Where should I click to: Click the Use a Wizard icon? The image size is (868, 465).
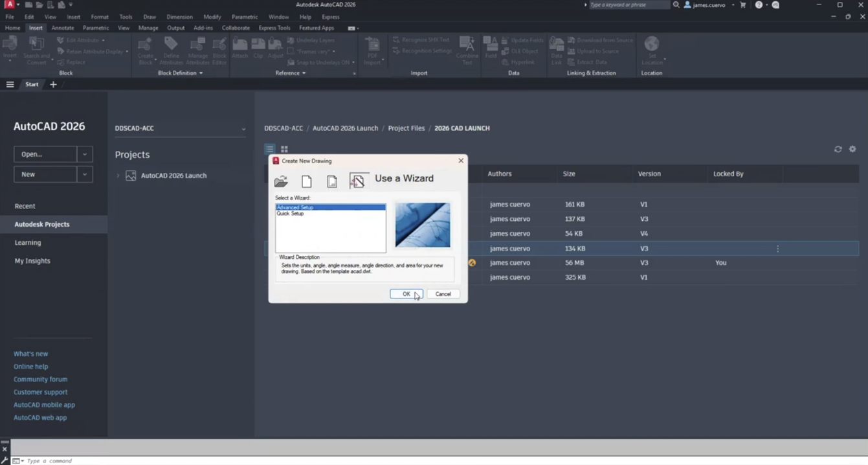(359, 181)
